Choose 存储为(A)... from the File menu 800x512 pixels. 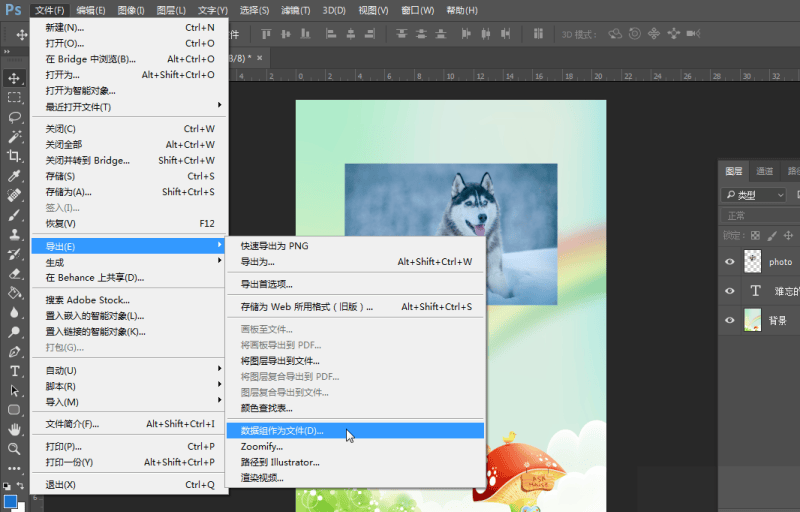[68, 192]
